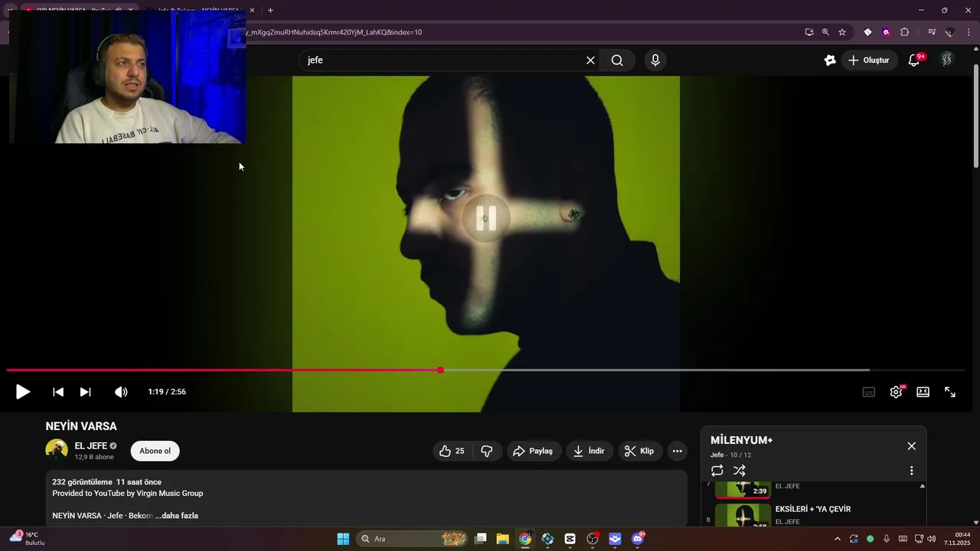Open system volume from the tray
The width and height of the screenshot is (980, 551).
click(x=931, y=539)
